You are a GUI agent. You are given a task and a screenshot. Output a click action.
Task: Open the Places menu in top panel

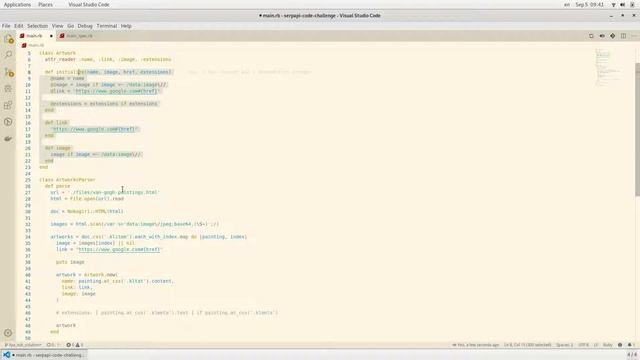point(45,5)
